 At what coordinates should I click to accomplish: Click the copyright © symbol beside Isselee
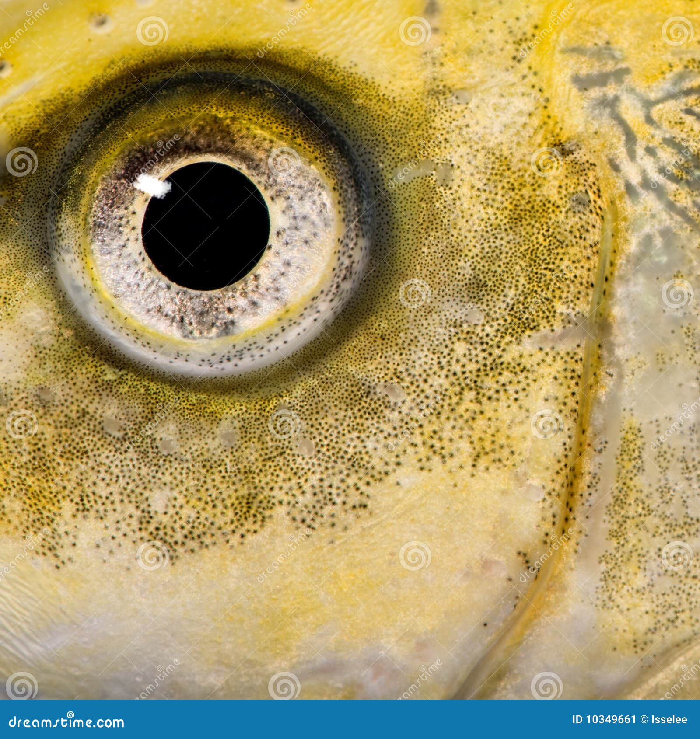(x=642, y=719)
